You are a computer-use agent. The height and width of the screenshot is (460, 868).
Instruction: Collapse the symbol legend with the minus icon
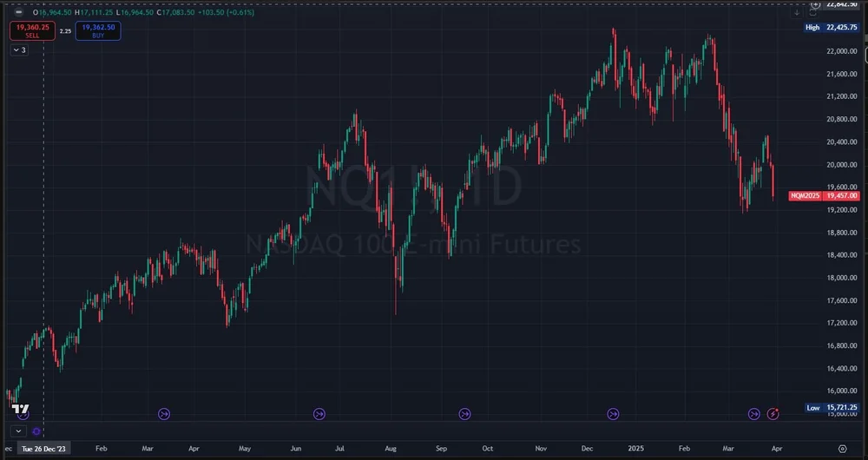click(19, 12)
